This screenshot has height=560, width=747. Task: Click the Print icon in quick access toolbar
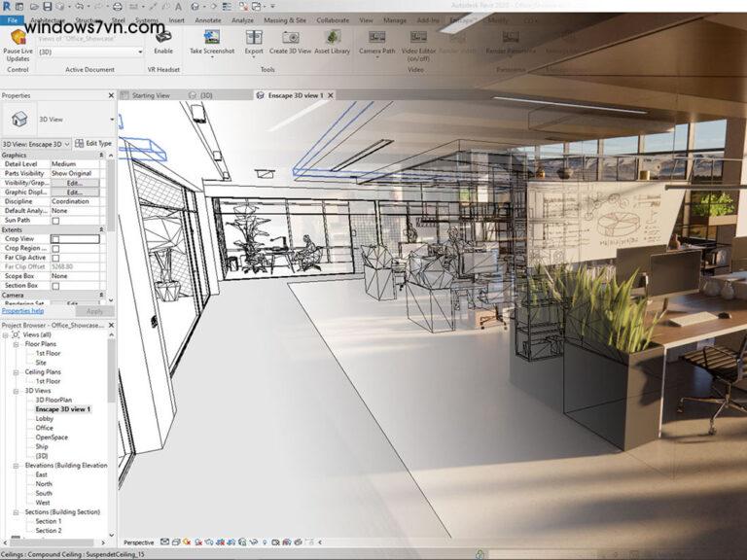click(x=117, y=7)
